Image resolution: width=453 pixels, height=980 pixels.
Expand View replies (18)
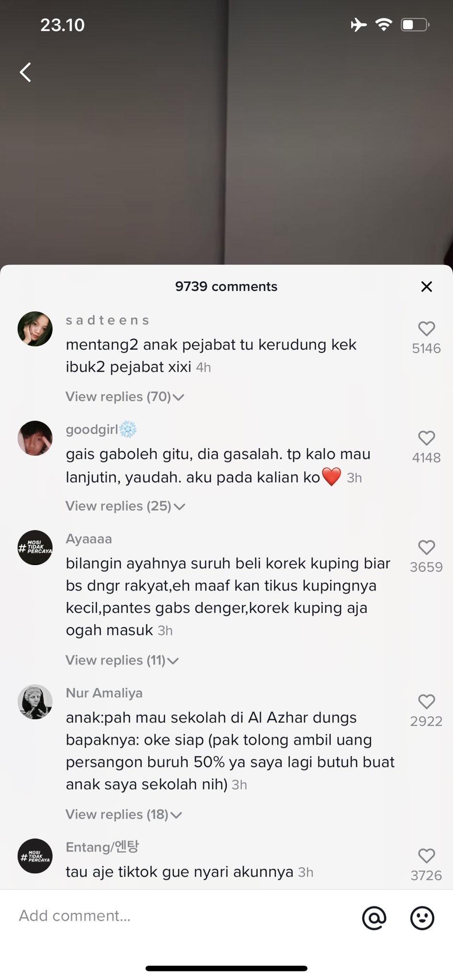pos(124,814)
